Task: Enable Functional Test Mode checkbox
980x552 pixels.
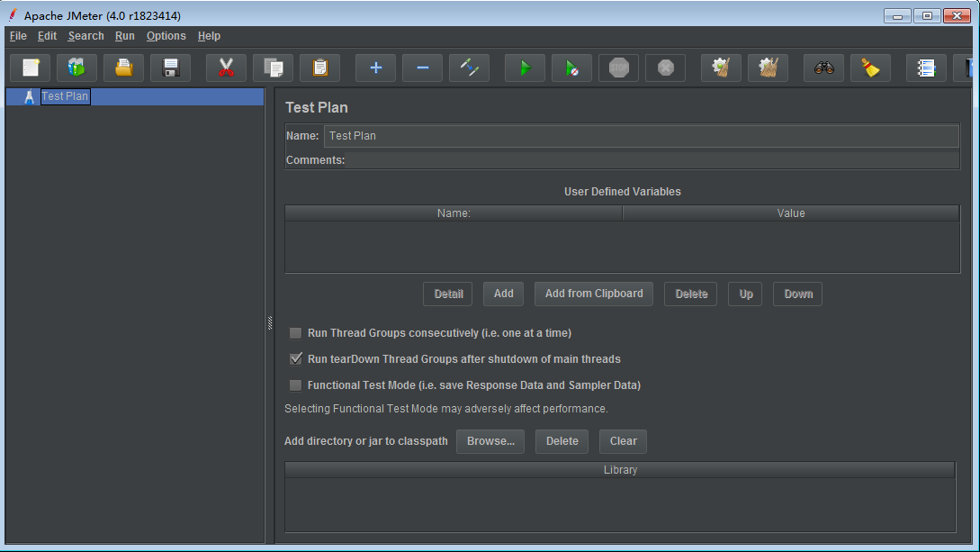Action: click(296, 385)
